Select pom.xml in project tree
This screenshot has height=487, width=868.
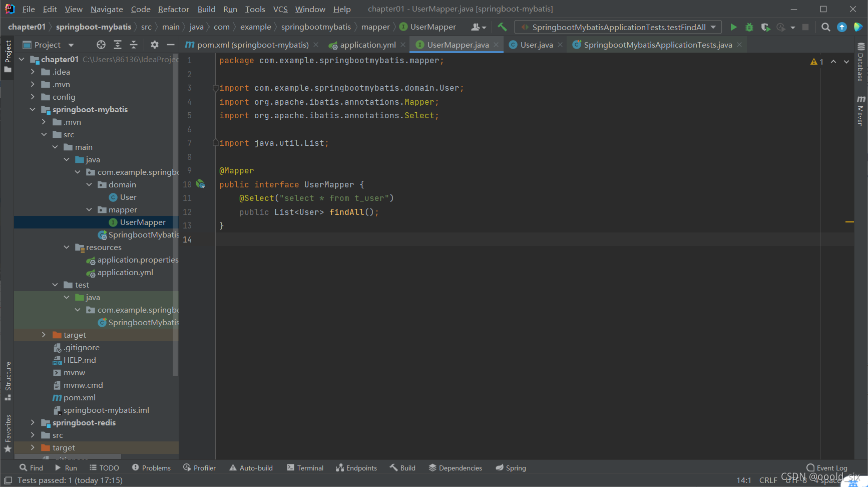(x=79, y=397)
